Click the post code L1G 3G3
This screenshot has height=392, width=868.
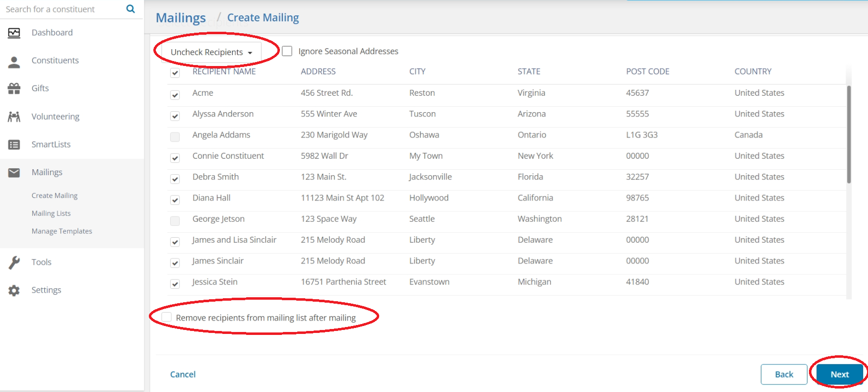(642, 134)
